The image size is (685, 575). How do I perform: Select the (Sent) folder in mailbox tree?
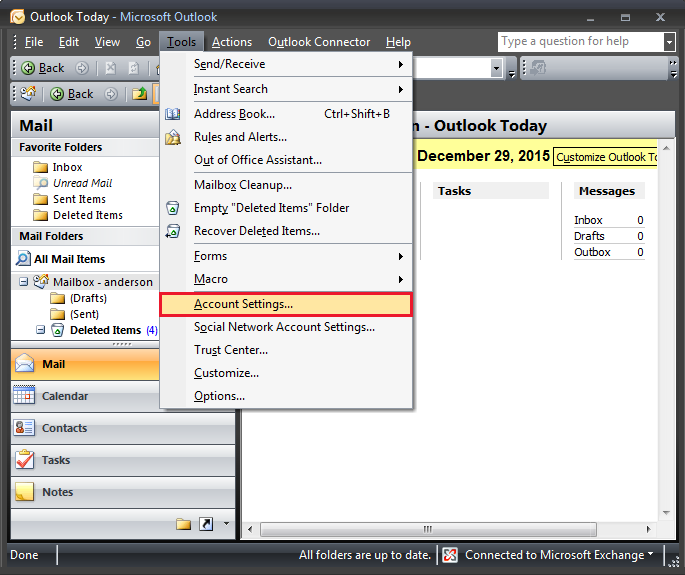coord(84,314)
